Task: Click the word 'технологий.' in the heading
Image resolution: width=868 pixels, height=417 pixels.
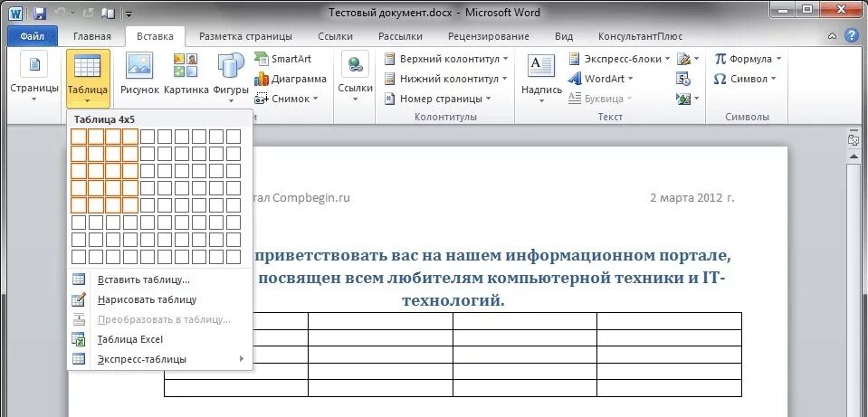Action: (x=453, y=300)
